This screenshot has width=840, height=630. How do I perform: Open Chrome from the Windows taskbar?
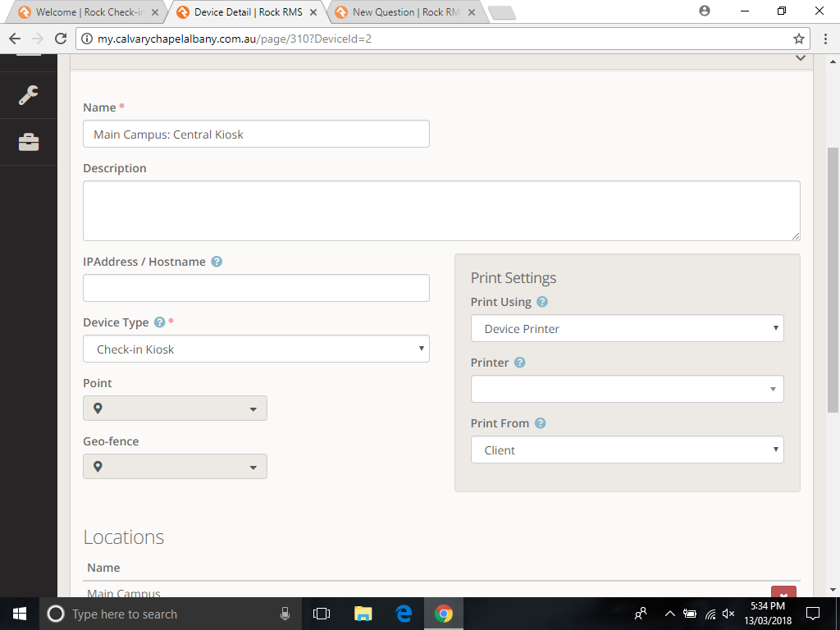tap(443, 614)
